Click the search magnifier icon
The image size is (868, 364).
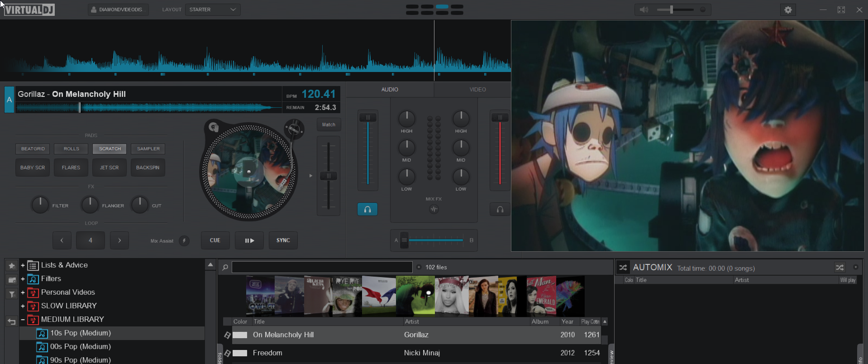coord(225,267)
